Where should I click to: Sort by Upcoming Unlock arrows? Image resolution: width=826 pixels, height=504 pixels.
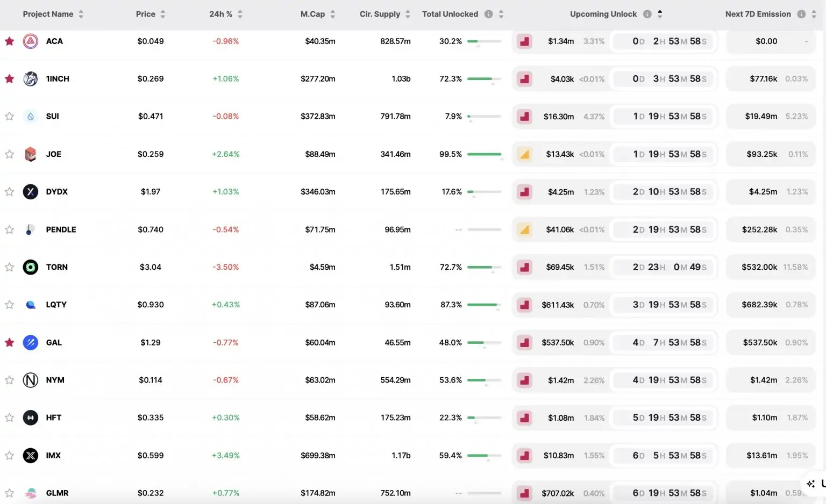(x=660, y=14)
